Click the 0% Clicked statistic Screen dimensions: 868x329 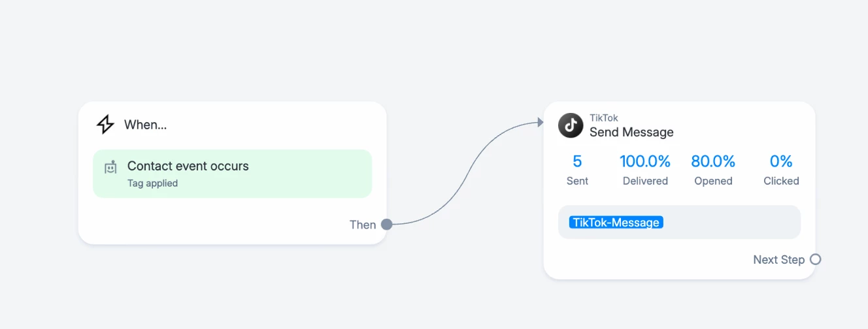click(x=781, y=170)
